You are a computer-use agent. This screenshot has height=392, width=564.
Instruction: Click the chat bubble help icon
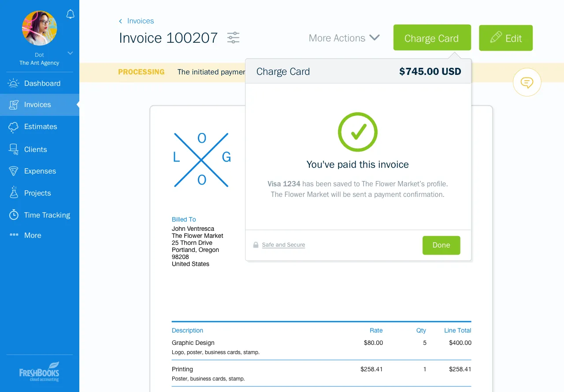point(527,82)
